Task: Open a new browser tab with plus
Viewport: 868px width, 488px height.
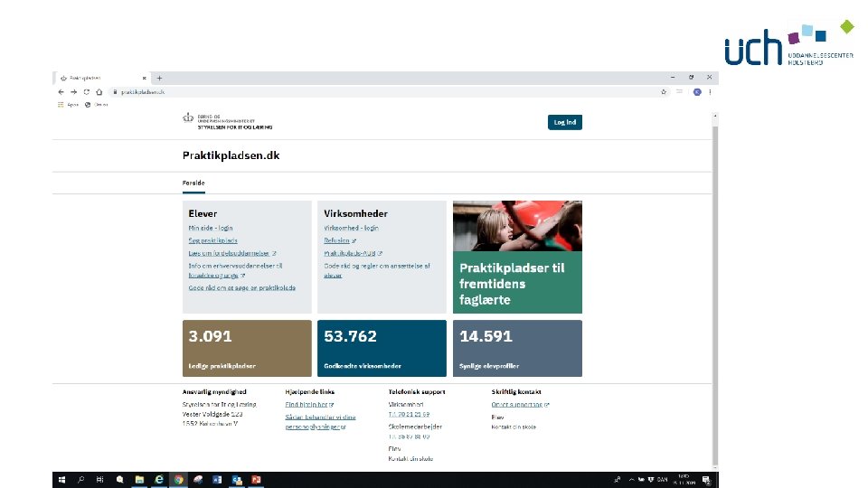Action: click(x=159, y=78)
